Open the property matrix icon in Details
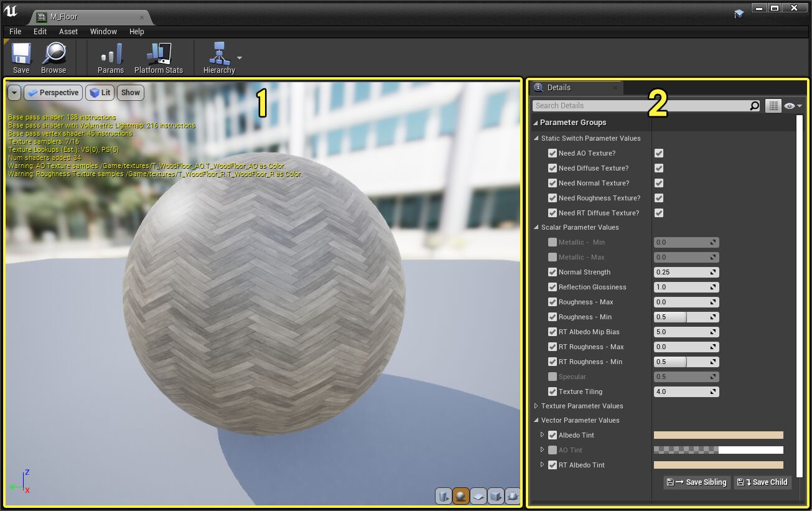This screenshot has height=511, width=812. pos(773,105)
